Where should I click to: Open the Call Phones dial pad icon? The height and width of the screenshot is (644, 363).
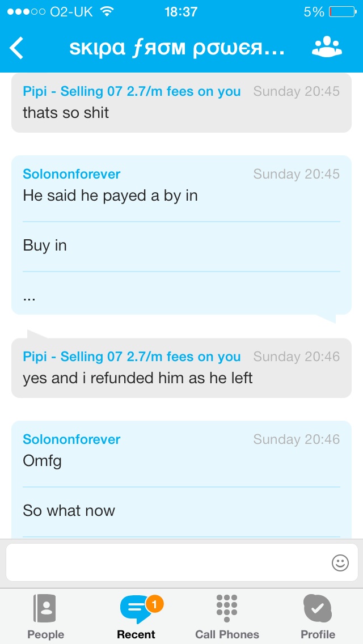(x=226, y=608)
